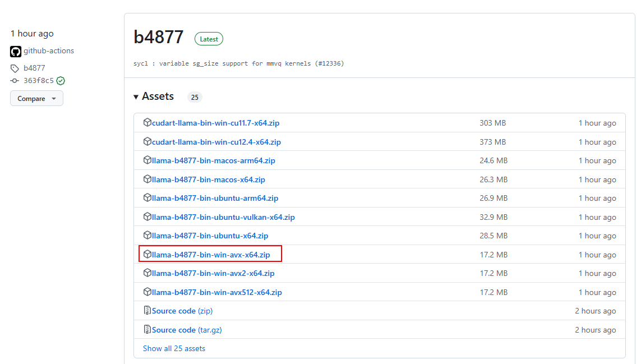This screenshot has width=641, height=364.
Task: Click the green verified checkmark icon
Action: (61, 81)
